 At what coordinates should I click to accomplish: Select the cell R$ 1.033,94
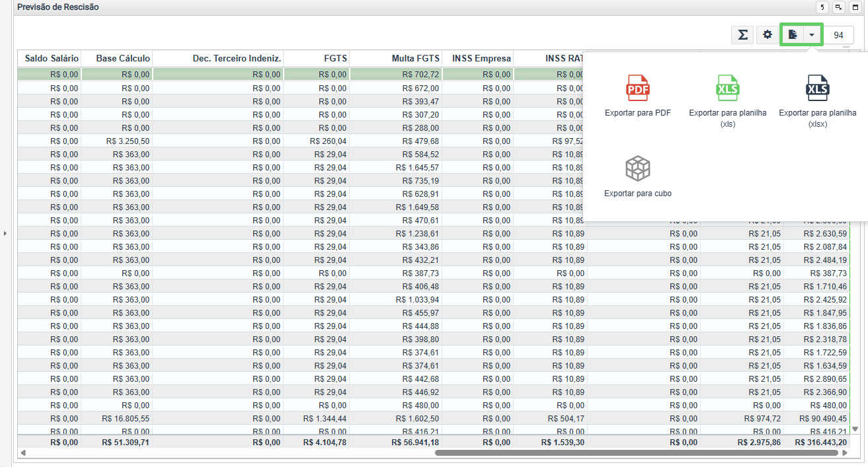click(x=396, y=299)
